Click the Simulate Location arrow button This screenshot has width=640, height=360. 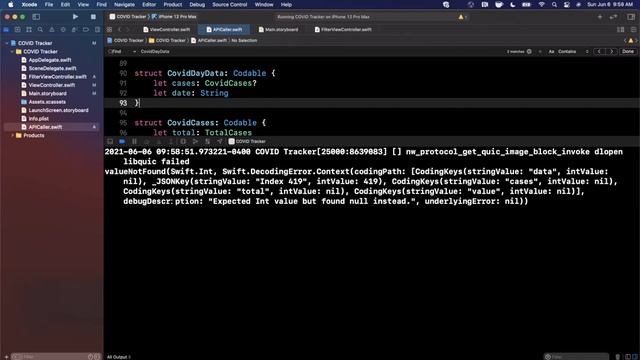220,141
